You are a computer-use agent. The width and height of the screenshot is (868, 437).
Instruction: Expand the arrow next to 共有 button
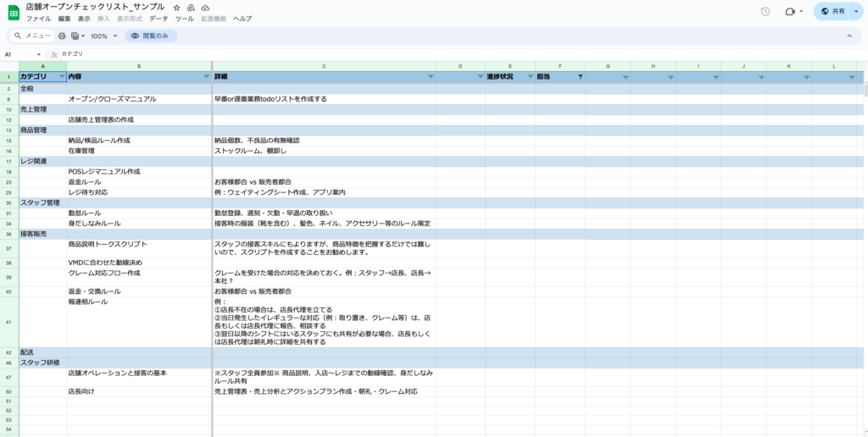click(x=855, y=12)
